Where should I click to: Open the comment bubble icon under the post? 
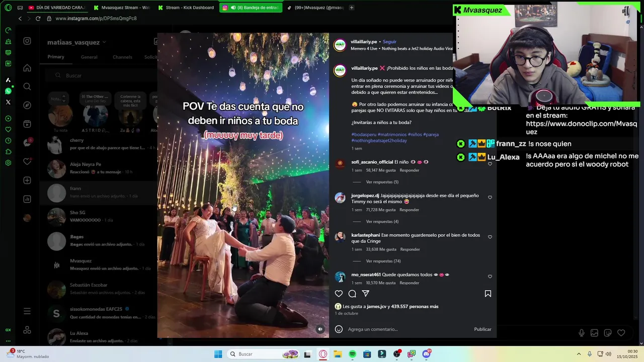[x=352, y=294]
